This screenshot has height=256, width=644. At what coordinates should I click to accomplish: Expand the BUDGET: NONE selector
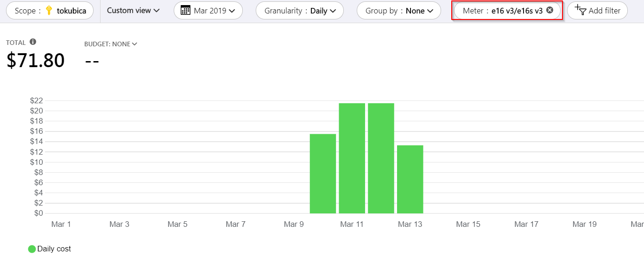111,44
